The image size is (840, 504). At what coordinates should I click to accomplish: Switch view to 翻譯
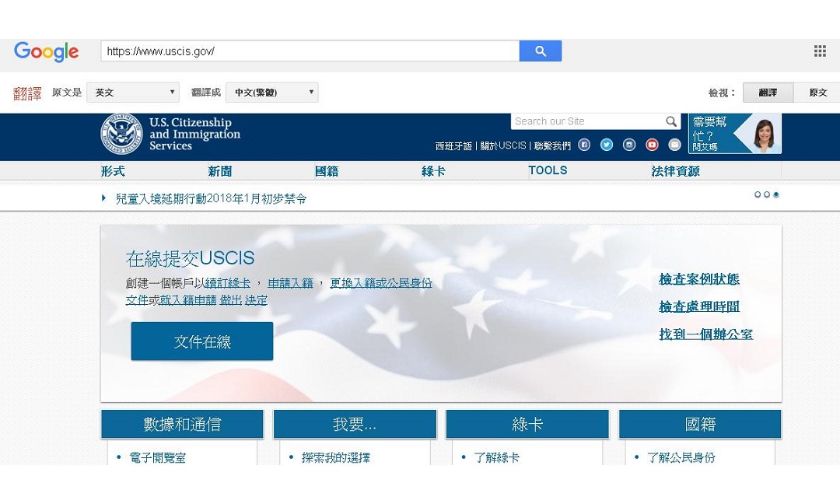pyautogui.click(x=768, y=93)
